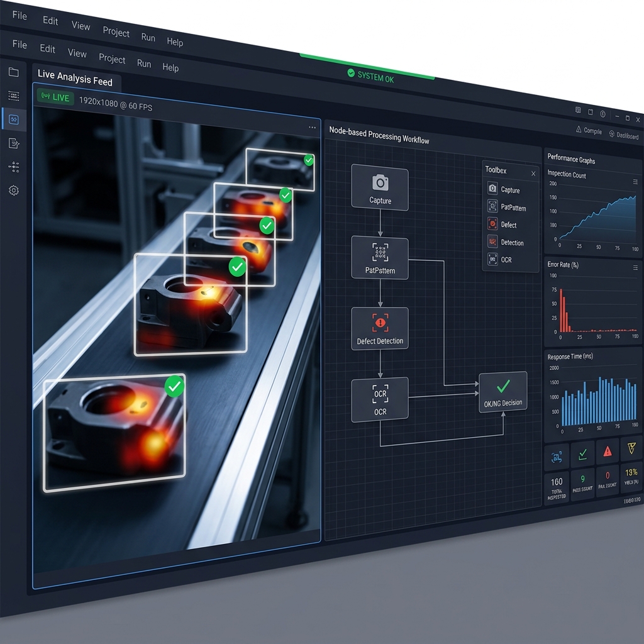Click the yellow yield triangle tile icon
644x644 pixels.
pos(631,448)
